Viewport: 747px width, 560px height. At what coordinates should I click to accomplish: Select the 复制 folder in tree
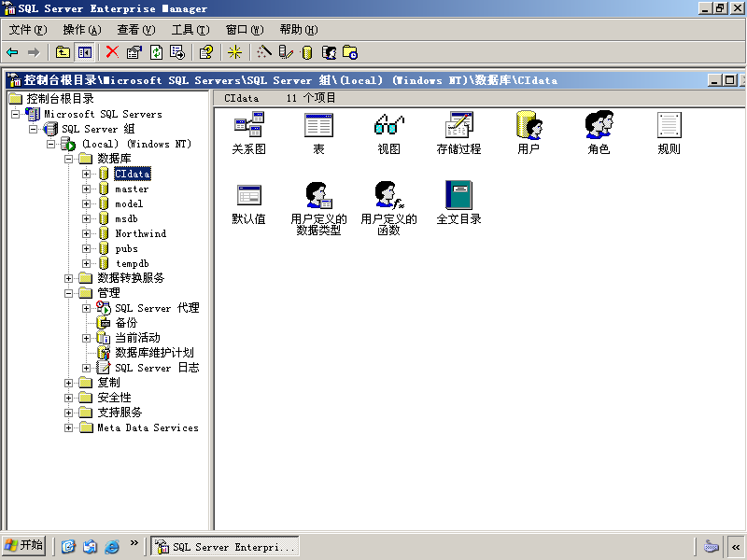coord(108,383)
